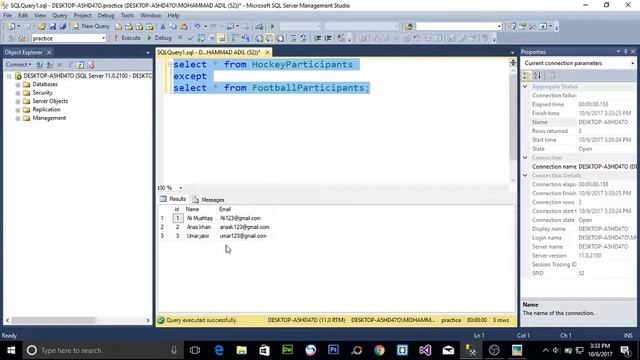Open an Analysis Services MDX Query icon

[x=129, y=27]
